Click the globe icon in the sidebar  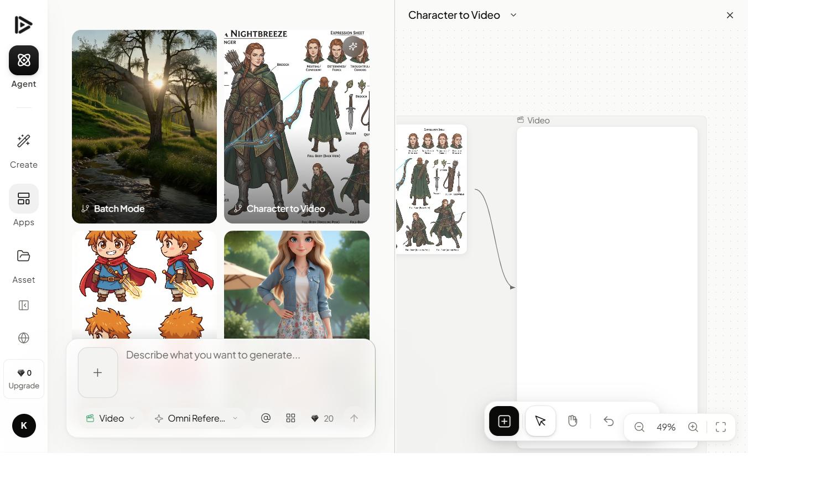[23, 338]
